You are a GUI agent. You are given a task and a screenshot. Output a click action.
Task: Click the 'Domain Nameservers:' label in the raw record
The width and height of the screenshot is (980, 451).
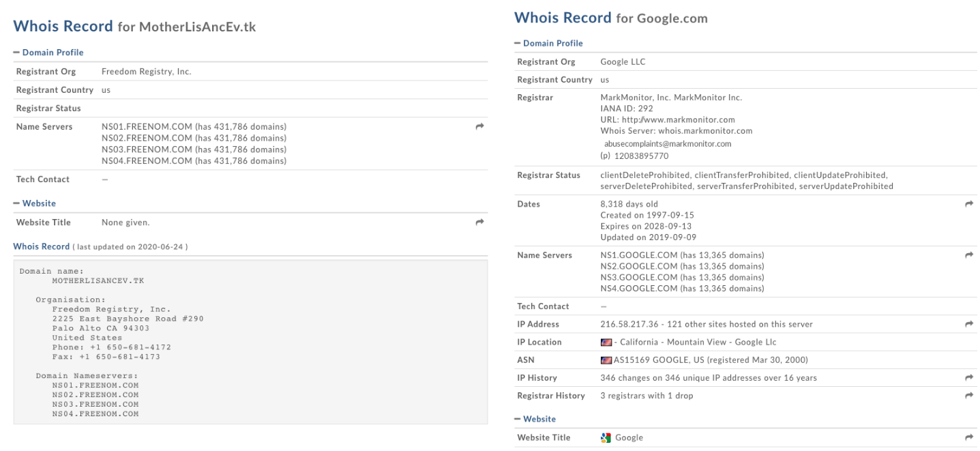(x=87, y=375)
